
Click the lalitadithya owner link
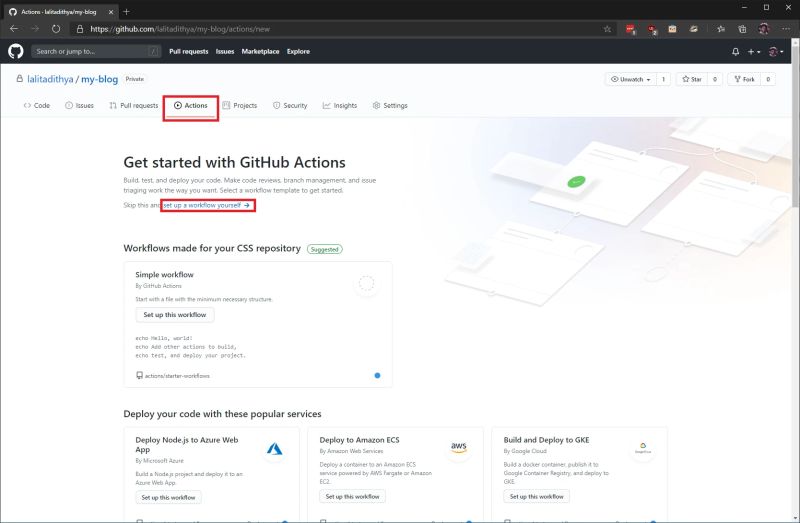50,79
